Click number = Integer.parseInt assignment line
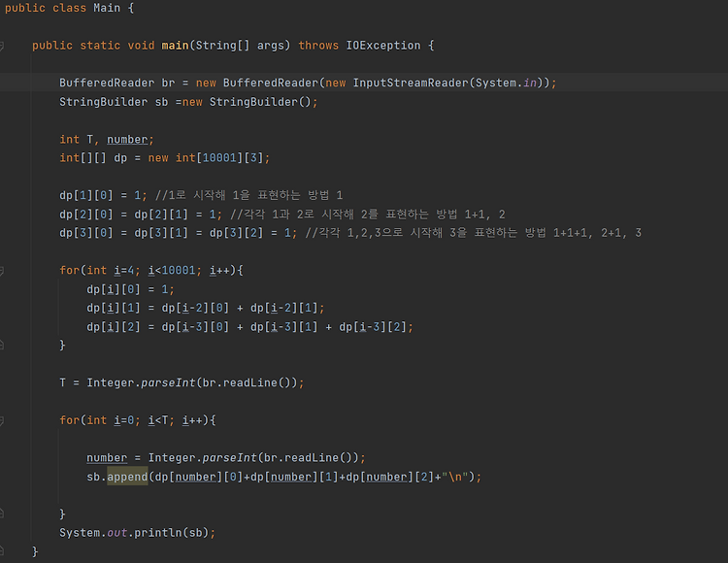The image size is (728, 563). (226, 458)
